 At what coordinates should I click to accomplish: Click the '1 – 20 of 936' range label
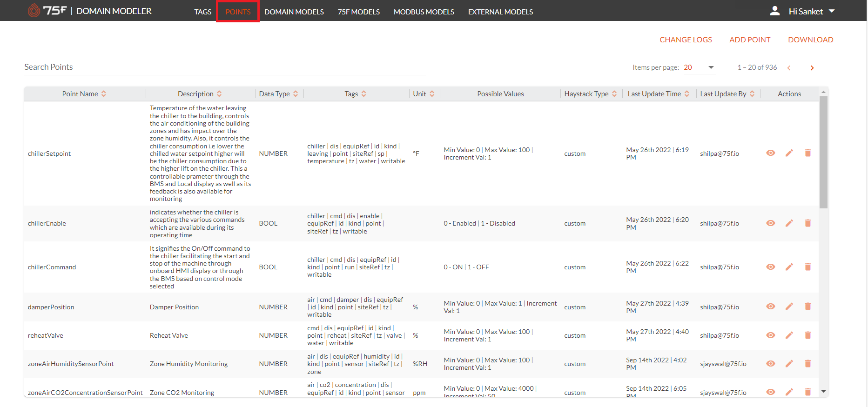pyautogui.click(x=757, y=67)
